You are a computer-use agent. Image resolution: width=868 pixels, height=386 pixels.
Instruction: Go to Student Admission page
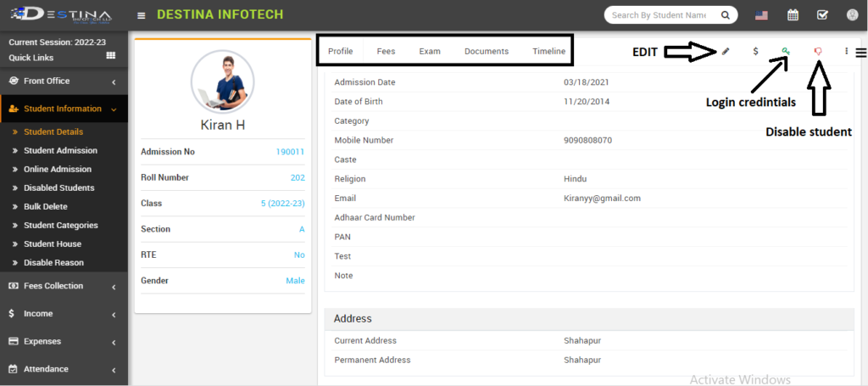pyautogui.click(x=60, y=151)
